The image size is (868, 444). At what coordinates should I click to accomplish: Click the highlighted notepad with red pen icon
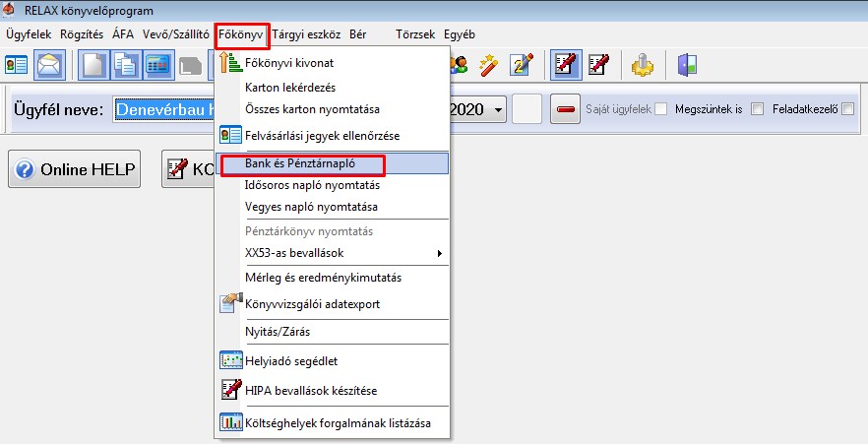click(566, 65)
